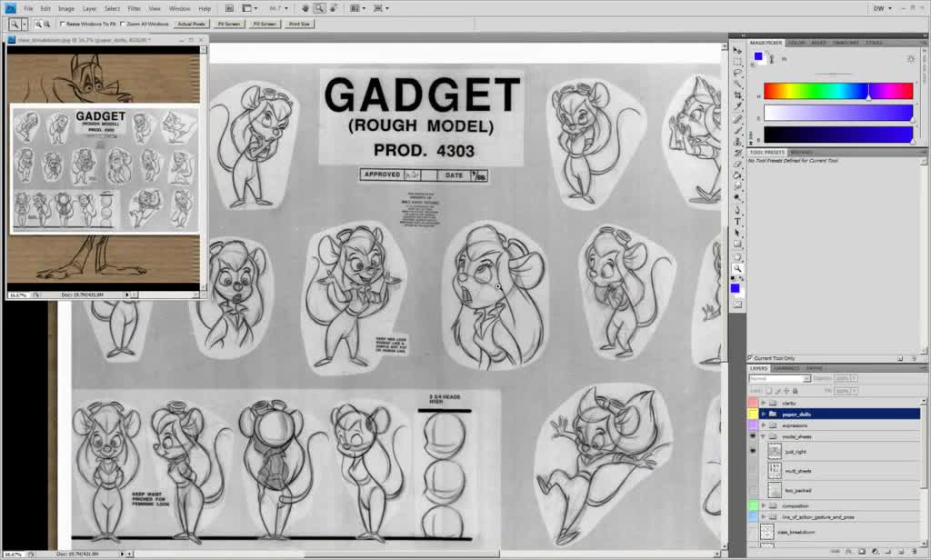
Task: Expand the clarity layer group
Action: coord(764,403)
